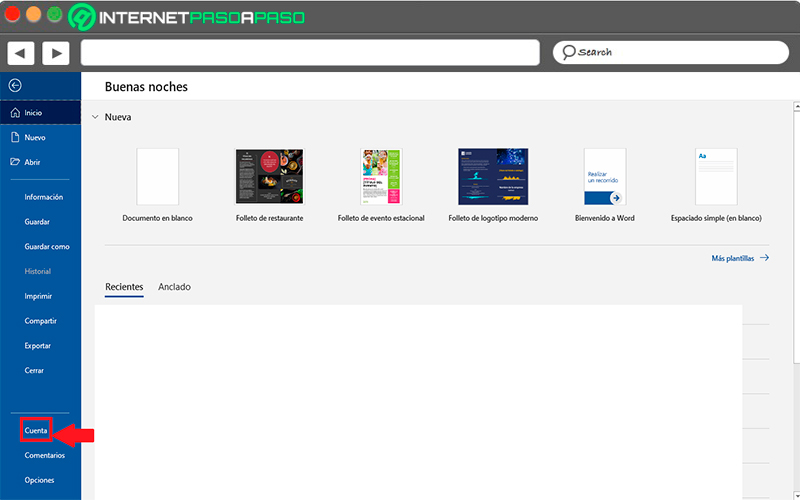Click the yellow minimize window button
The image size is (800, 500).
33,14
